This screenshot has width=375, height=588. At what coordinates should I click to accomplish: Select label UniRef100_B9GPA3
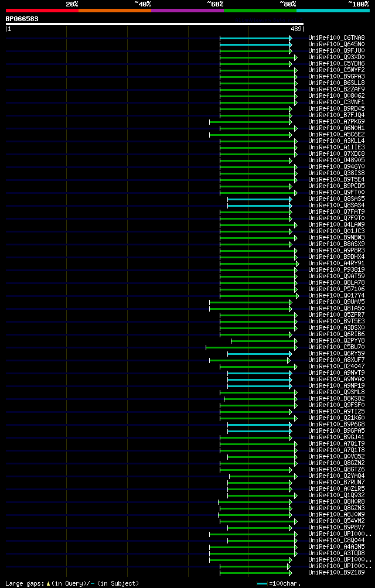(x=336, y=77)
